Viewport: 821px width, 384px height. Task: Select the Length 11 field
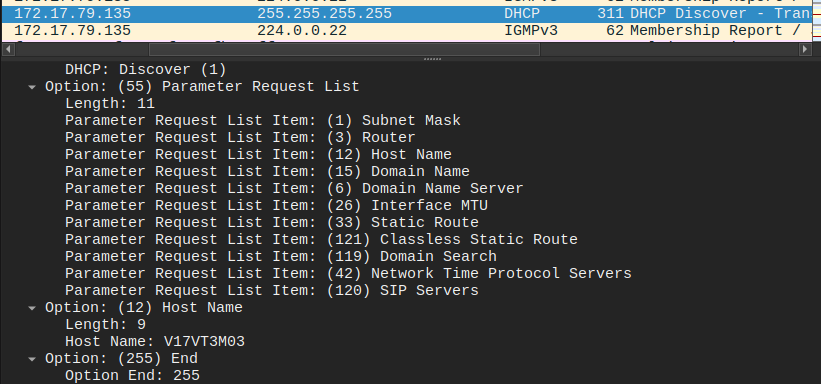(x=110, y=104)
